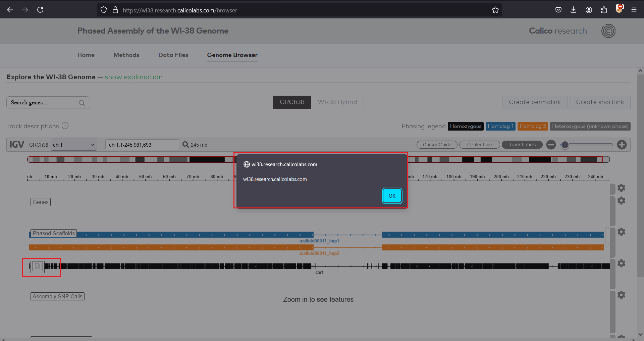Open the chr1 track settings gear

pyautogui.click(x=622, y=263)
